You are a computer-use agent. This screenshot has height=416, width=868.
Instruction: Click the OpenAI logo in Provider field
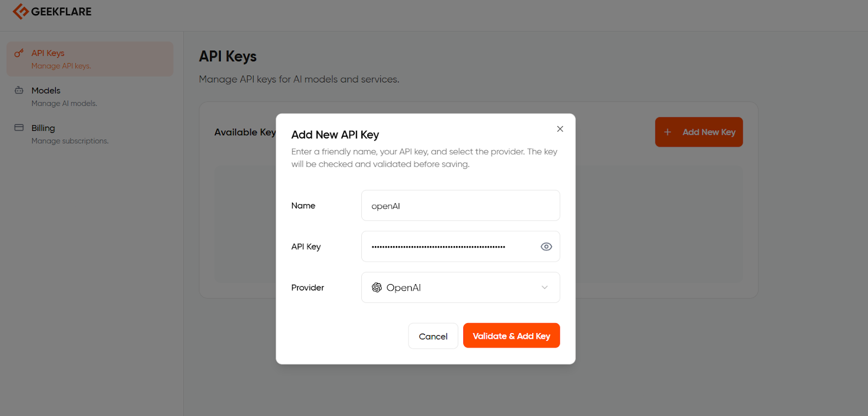(x=376, y=287)
